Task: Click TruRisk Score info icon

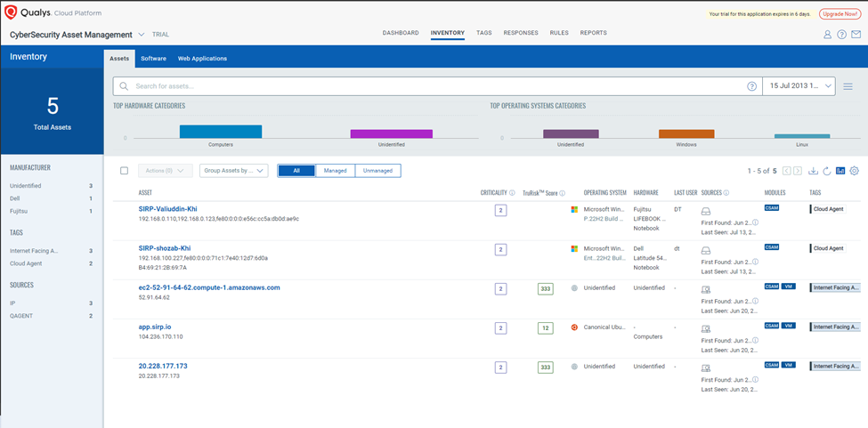Action: click(x=562, y=194)
